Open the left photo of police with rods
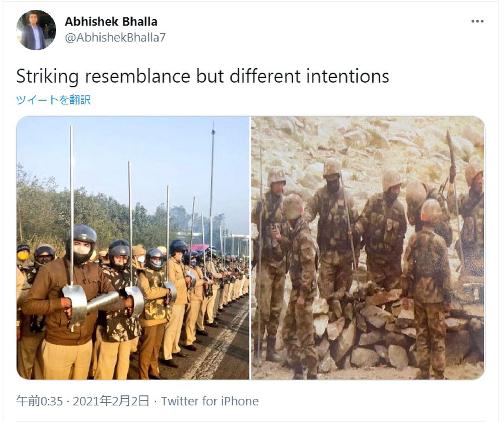Image resolution: width=504 pixels, height=422 pixels. (133, 248)
